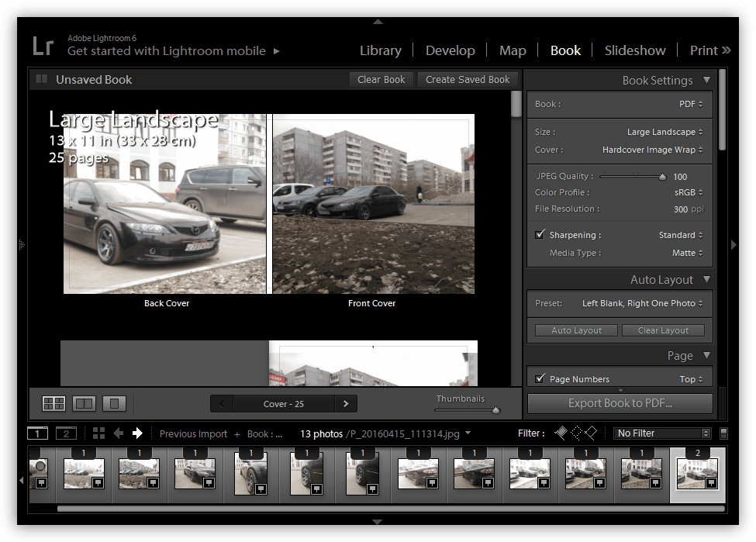Disable the Sharpening checkbox
Viewport: 756px width, 542px height.
[x=540, y=235]
